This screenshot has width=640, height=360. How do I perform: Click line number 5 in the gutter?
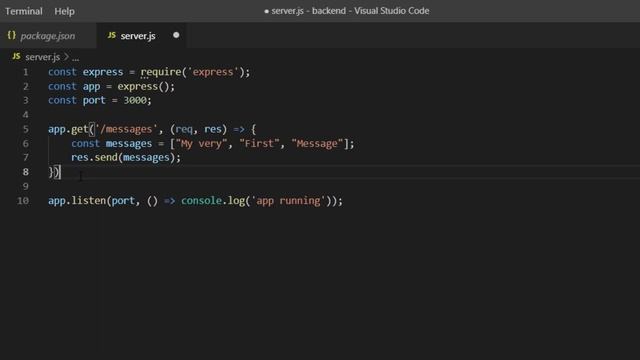(26, 129)
